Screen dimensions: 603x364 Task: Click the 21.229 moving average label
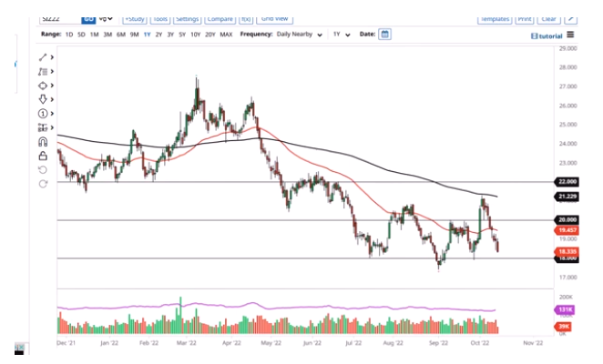pyautogui.click(x=567, y=197)
